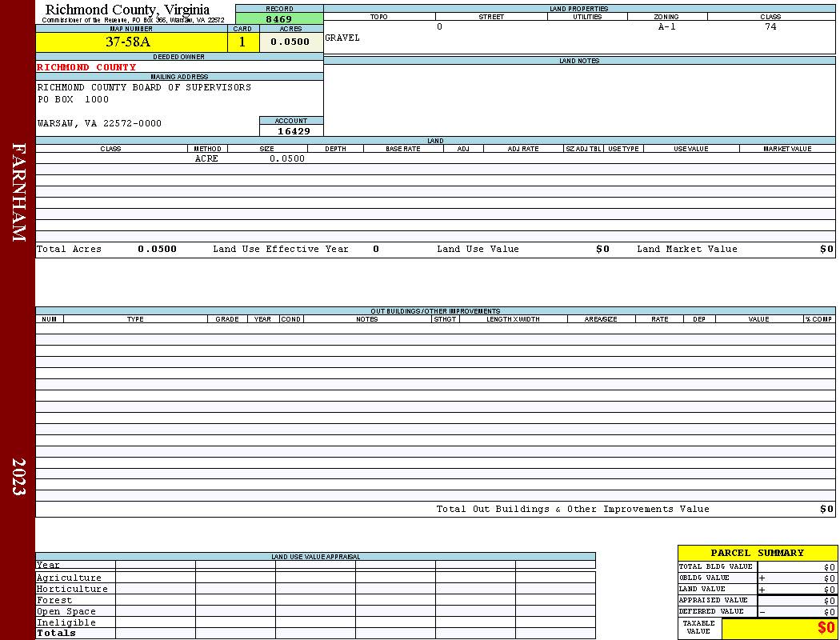Click the red TAXABLE VALUE $0 amount
Image resolution: width=840 pixels, height=640 pixels.
pyautogui.click(x=826, y=628)
